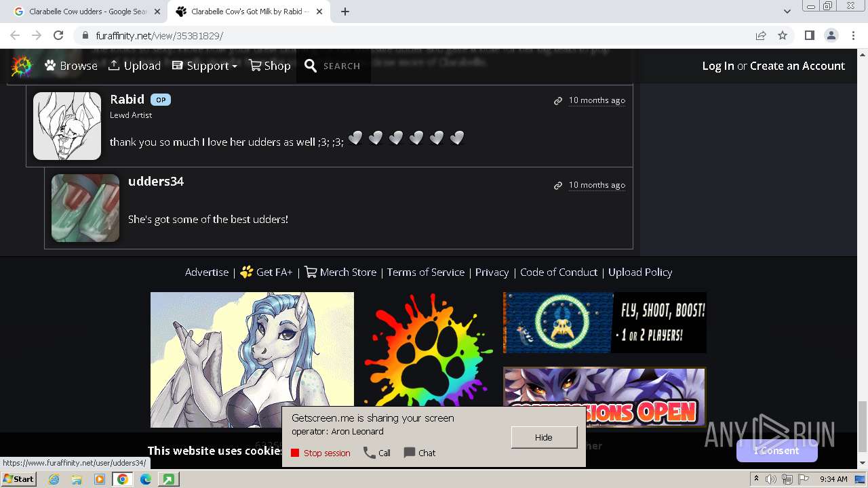Open the Privacy footer link
Viewport: 868px width, 488px height.
[492, 272]
